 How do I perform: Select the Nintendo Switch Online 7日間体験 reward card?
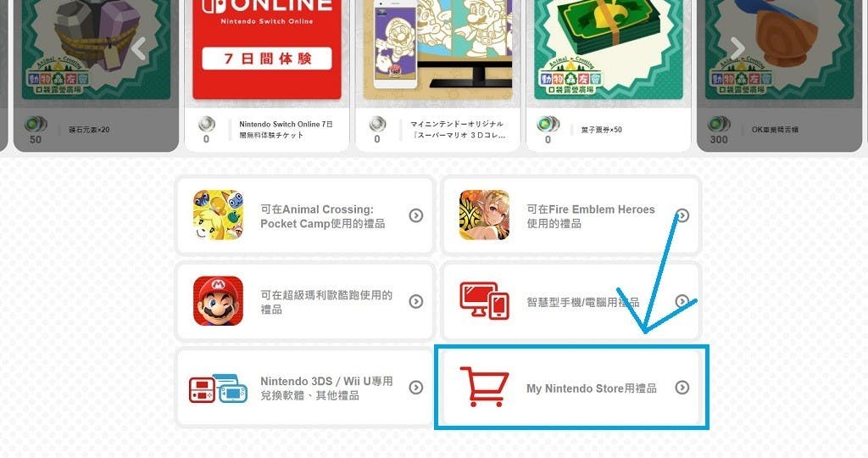point(267,75)
